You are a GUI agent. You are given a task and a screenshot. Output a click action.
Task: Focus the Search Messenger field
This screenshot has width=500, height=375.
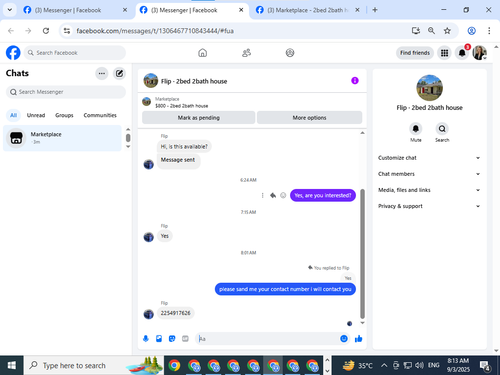pos(66,92)
